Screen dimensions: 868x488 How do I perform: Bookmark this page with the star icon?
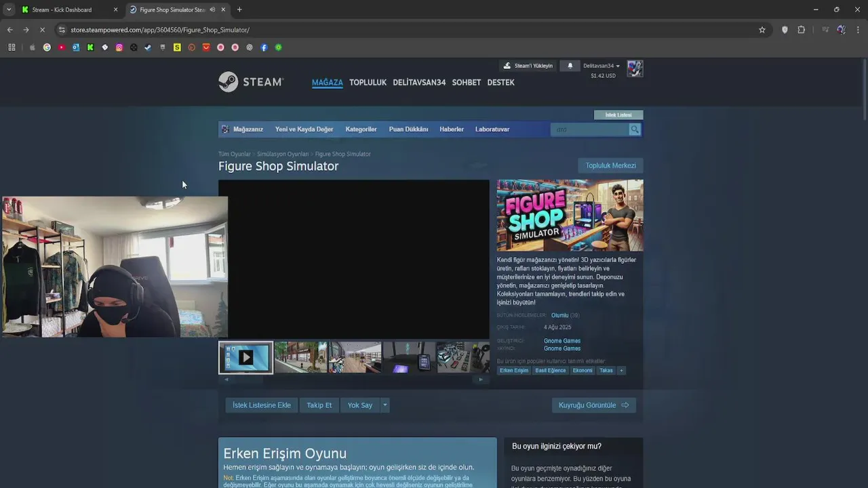click(x=762, y=30)
